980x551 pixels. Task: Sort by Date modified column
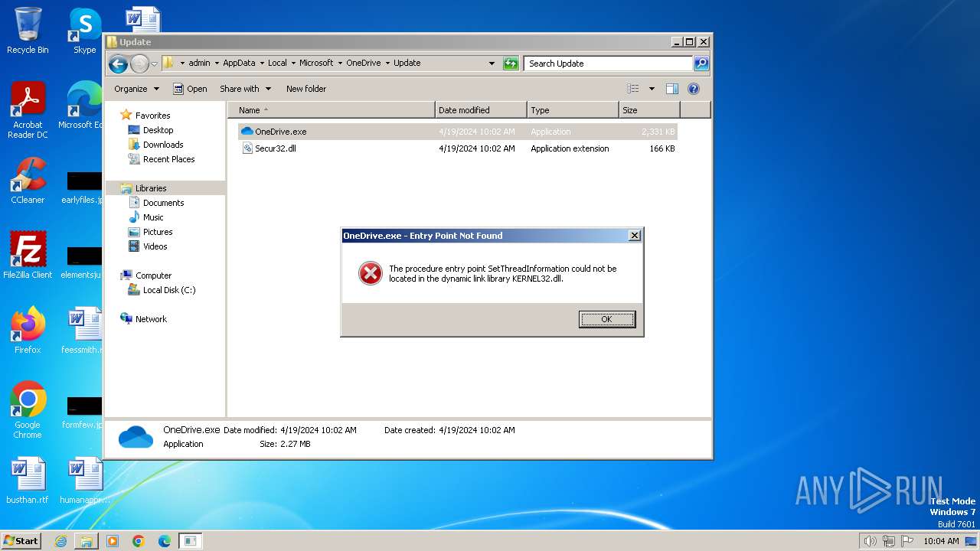(481, 110)
